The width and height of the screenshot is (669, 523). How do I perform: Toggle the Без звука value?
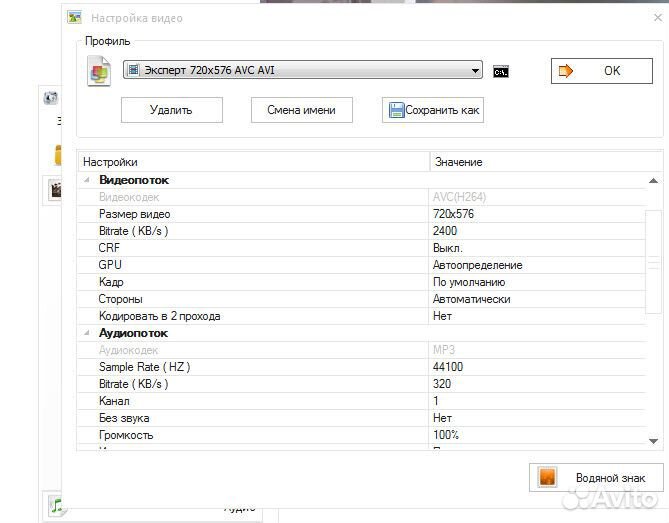(442, 418)
